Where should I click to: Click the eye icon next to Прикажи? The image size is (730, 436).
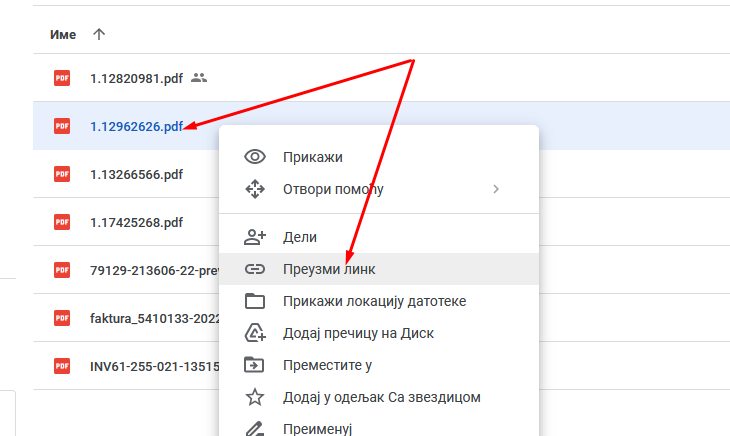click(255, 157)
